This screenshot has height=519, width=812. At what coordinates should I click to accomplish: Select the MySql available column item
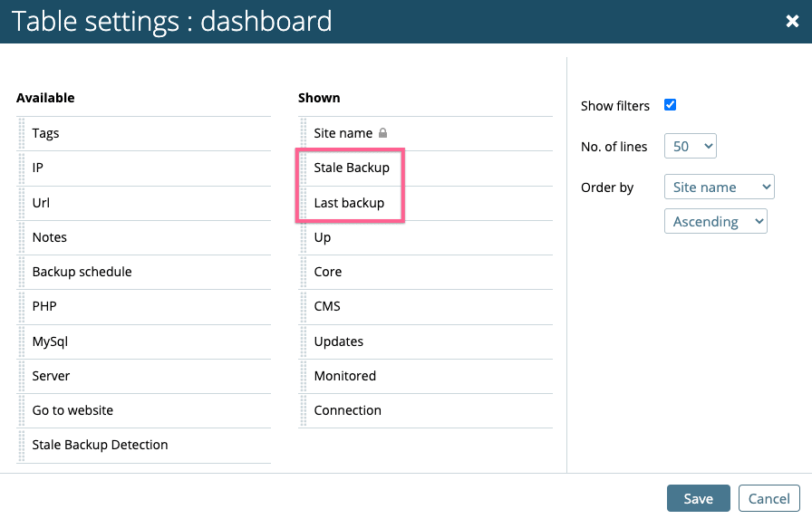click(x=144, y=341)
